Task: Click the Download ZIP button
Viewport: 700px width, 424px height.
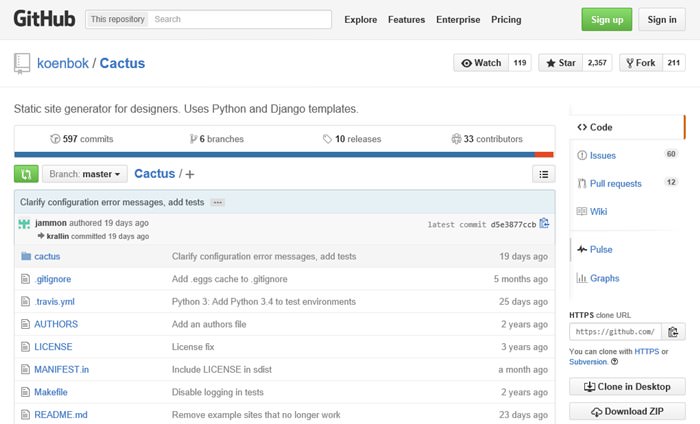Action: [627, 411]
